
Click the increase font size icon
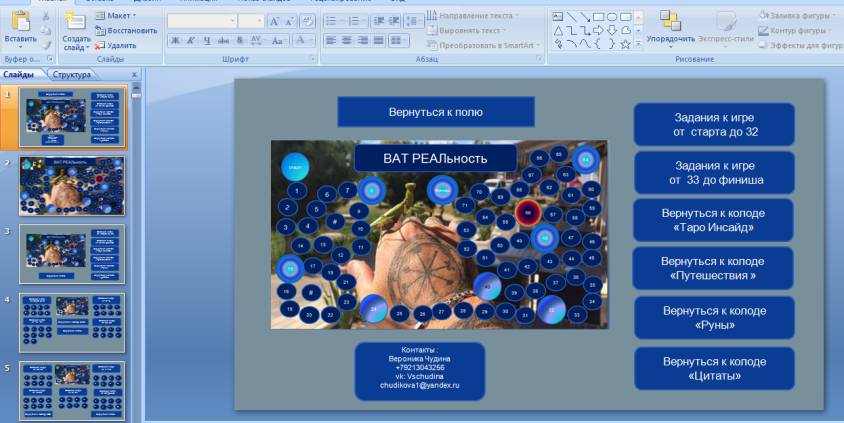pos(275,20)
